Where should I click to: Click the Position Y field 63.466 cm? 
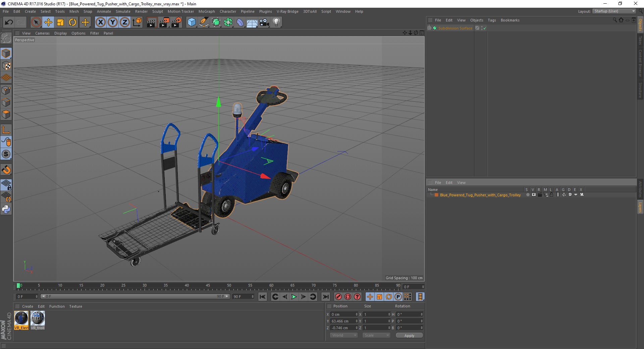(344, 321)
